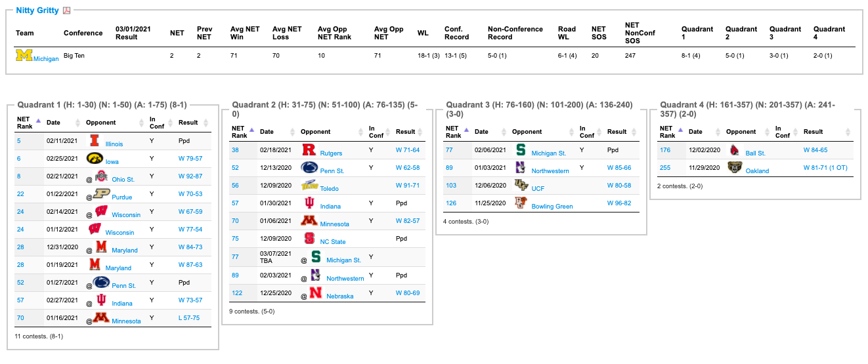
Task: Click the Wisconsin logo in the 02/14/2021 row
Action: point(102,211)
